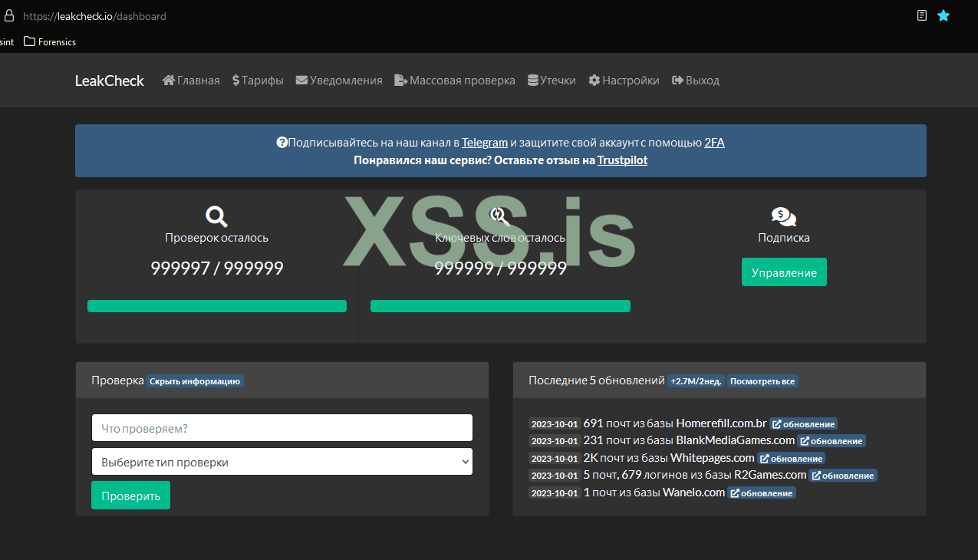
Task: Click the file export icon next to Массовая проверка
Action: pos(400,80)
